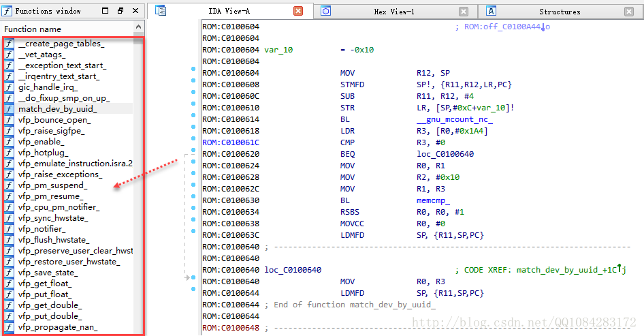This screenshot has height=336, width=644.
Task: Select vfp_cpu_pm_notifier_ function
Action: point(59,207)
